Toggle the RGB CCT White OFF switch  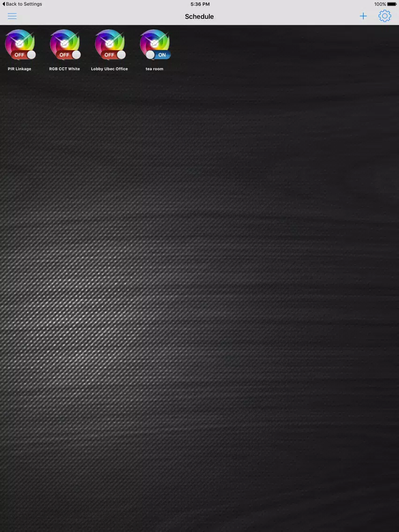(68, 55)
